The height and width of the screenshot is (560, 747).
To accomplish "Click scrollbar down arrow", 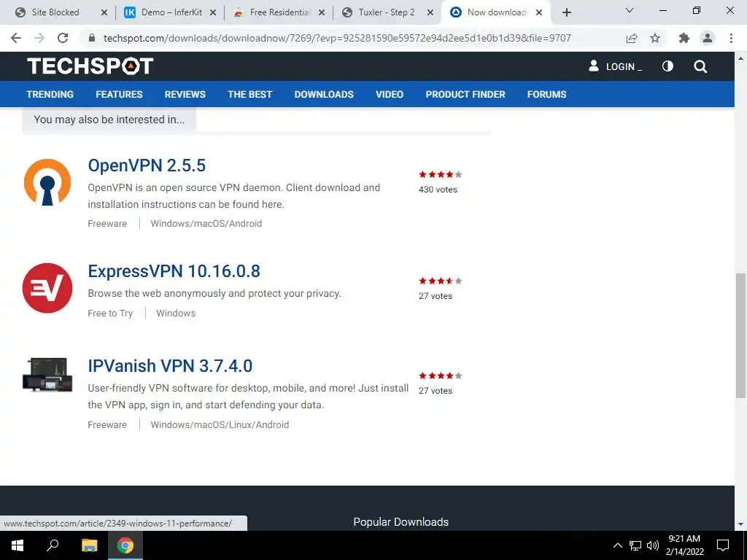I will point(741,524).
